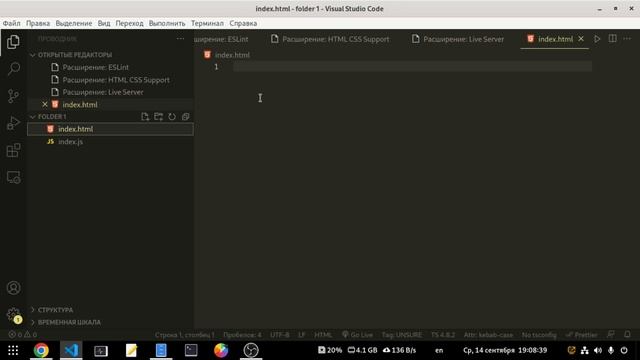Change indentation Пробелов: 4 setting
The width and height of the screenshot is (640, 360).
242,335
